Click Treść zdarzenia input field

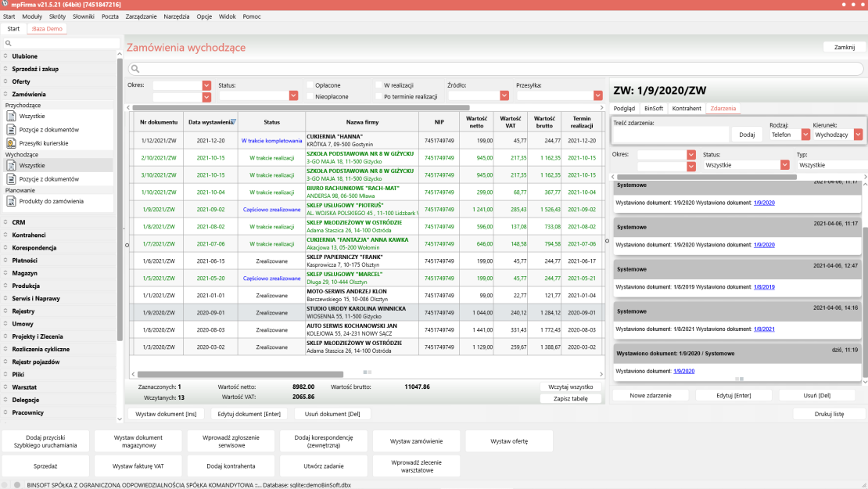(670, 135)
